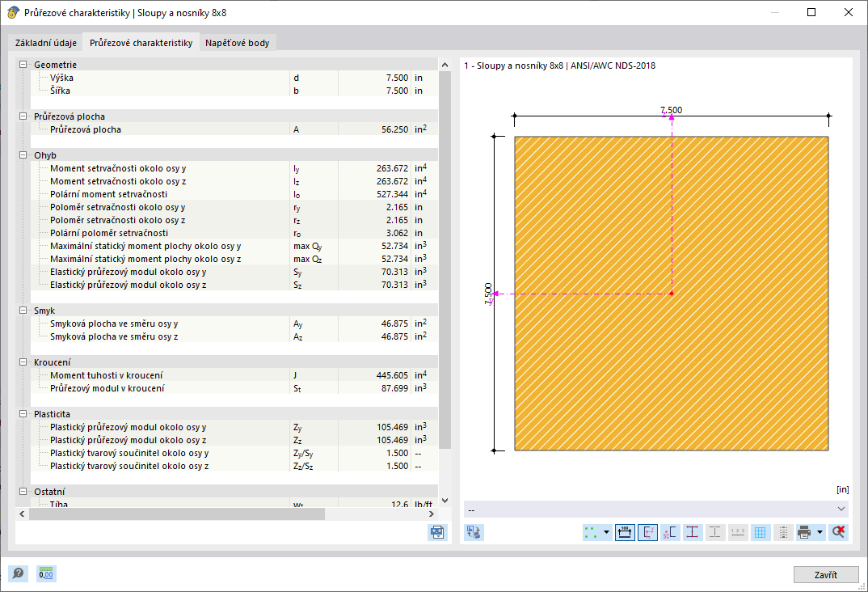Screen dimensions: 868x592
Task: Click the orange hatched cross-section preview
Action: pyautogui.click(x=672, y=294)
